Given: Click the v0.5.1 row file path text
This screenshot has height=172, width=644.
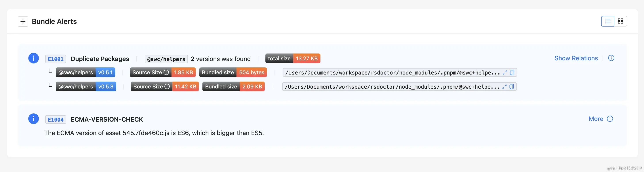Looking at the screenshot, I should tap(392, 73).
